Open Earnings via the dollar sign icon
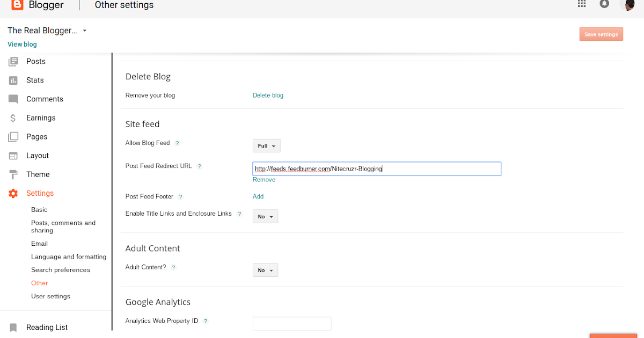The width and height of the screenshot is (644, 338). (x=13, y=117)
